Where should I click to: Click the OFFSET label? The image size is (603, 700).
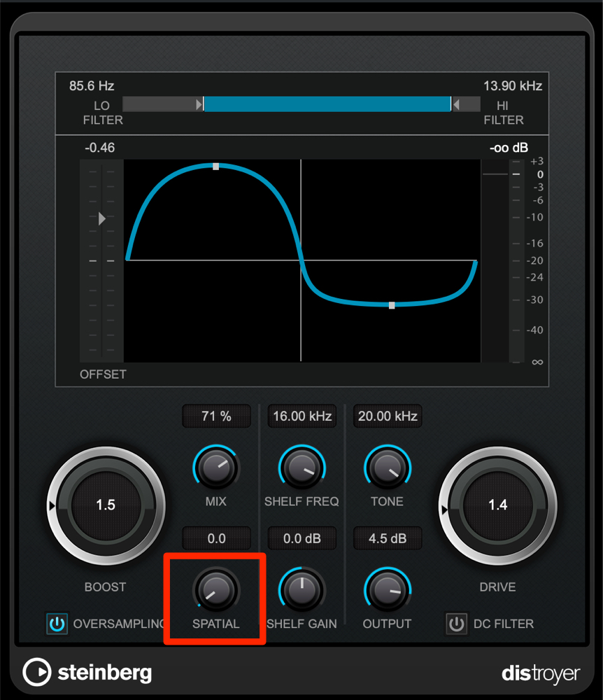103,374
